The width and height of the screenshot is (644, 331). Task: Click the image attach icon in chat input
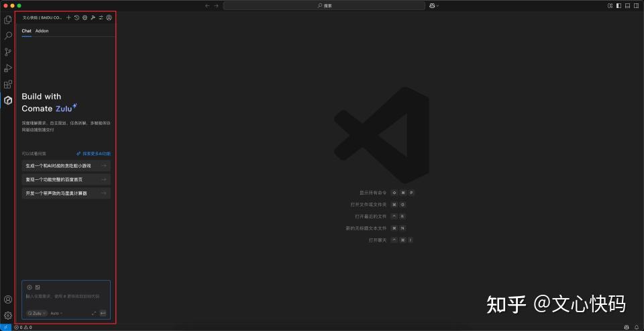coord(38,287)
